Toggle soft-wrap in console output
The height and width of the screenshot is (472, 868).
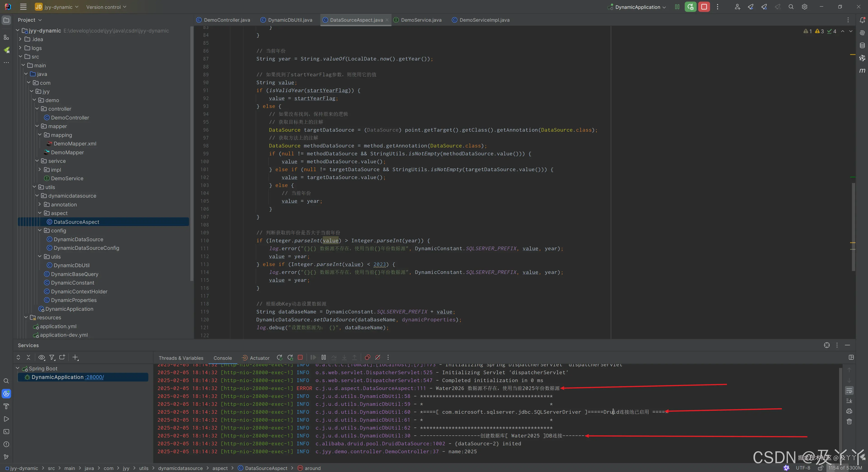(849, 390)
